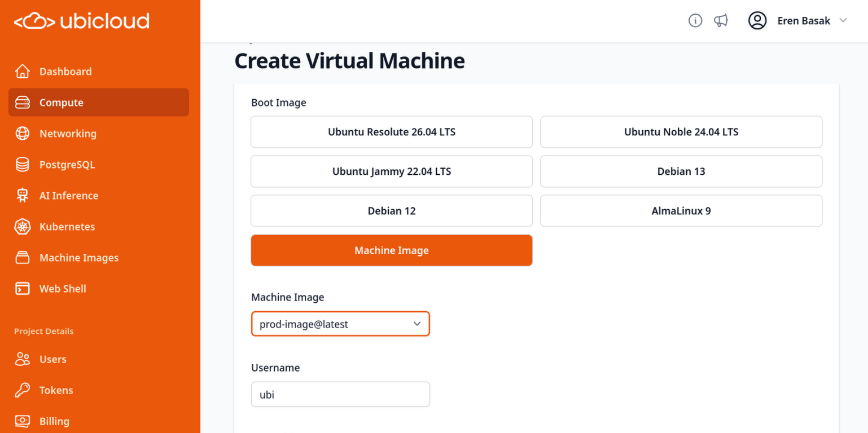
Task: Select Ubuntu Noble 24.04 LTS boot image
Action: (681, 132)
